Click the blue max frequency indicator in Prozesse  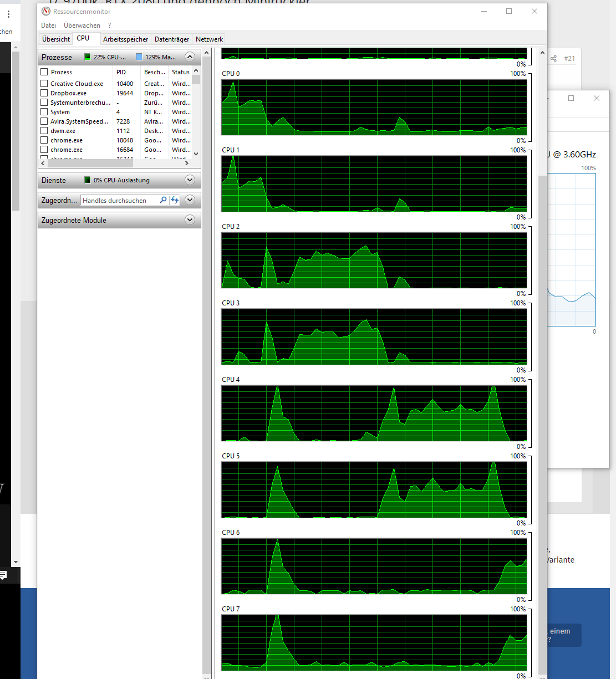pyautogui.click(x=139, y=57)
